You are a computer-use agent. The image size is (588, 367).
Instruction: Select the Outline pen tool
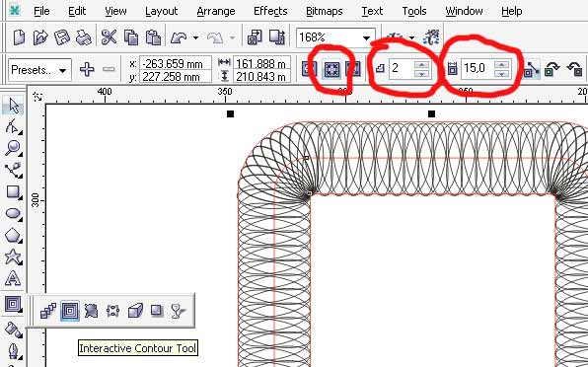pos(13,351)
